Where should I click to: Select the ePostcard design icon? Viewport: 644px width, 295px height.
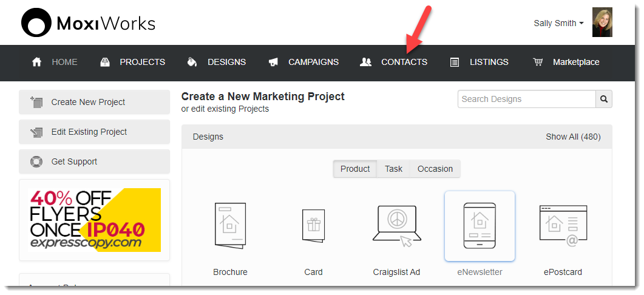coord(563,226)
